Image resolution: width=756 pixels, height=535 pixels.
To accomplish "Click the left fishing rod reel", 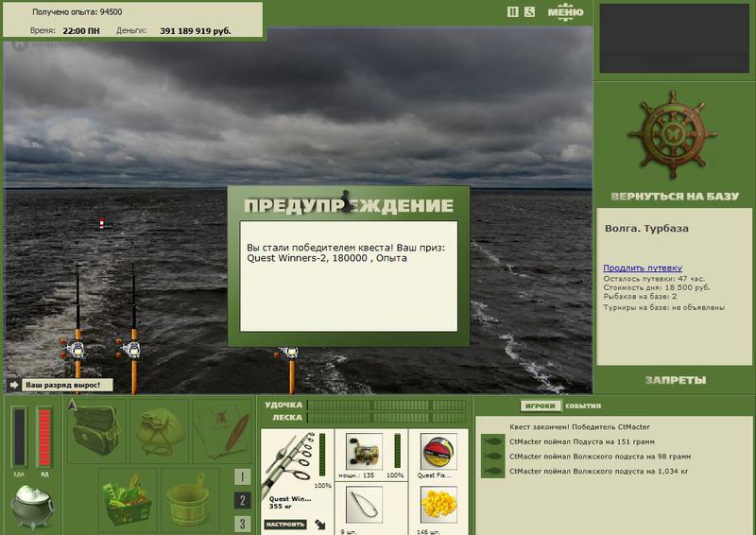I will 75,349.
